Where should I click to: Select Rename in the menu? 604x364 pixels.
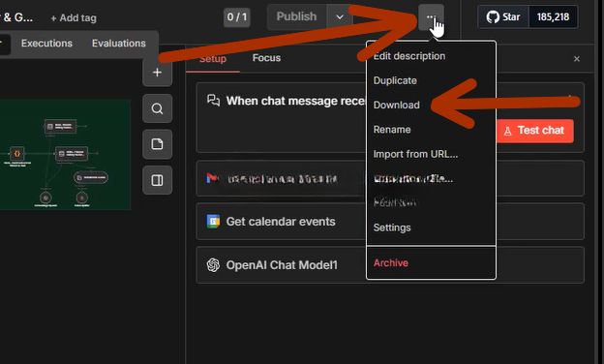(392, 130)
